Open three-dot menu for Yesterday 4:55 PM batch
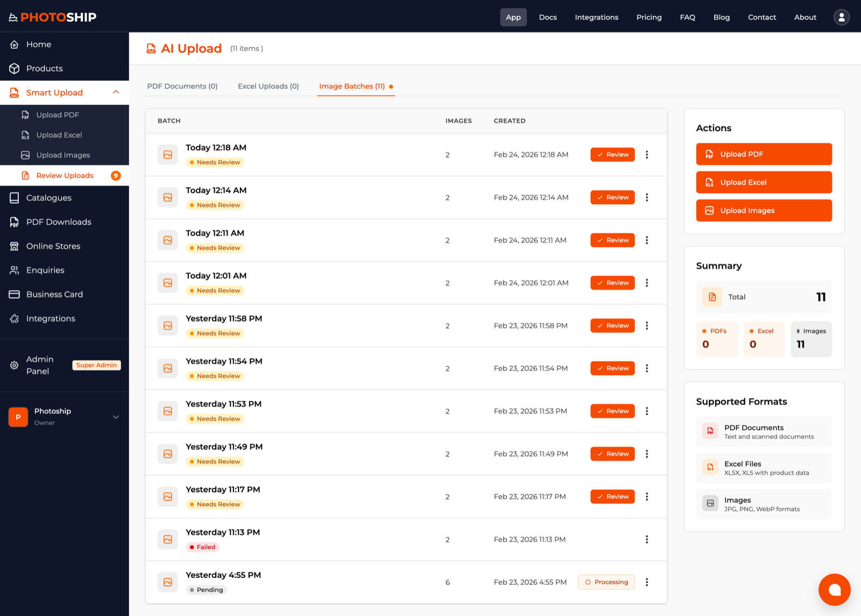 click(x=647, y=582)
